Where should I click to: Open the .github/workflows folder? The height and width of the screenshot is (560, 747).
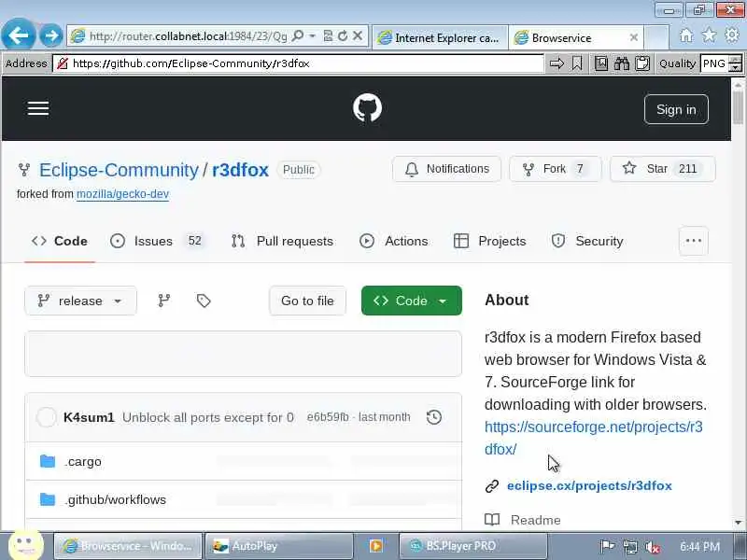click(x=116, y=499)
